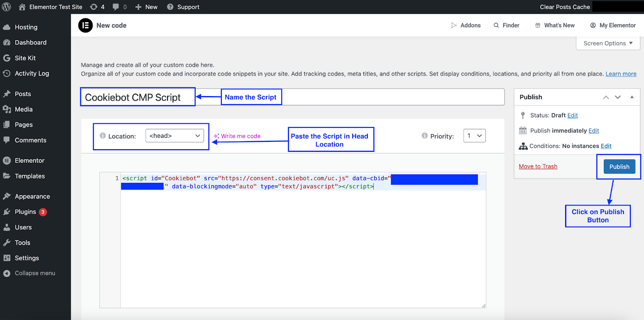This screenshot has height=320, width=644.
Task: Click the Appearance brush icon
Action: (7, 197)
